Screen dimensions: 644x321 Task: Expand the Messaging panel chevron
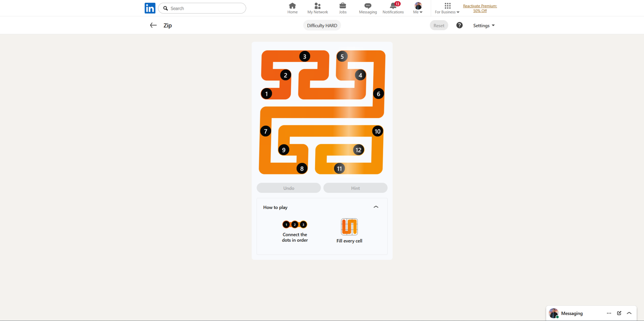point(629,313)
